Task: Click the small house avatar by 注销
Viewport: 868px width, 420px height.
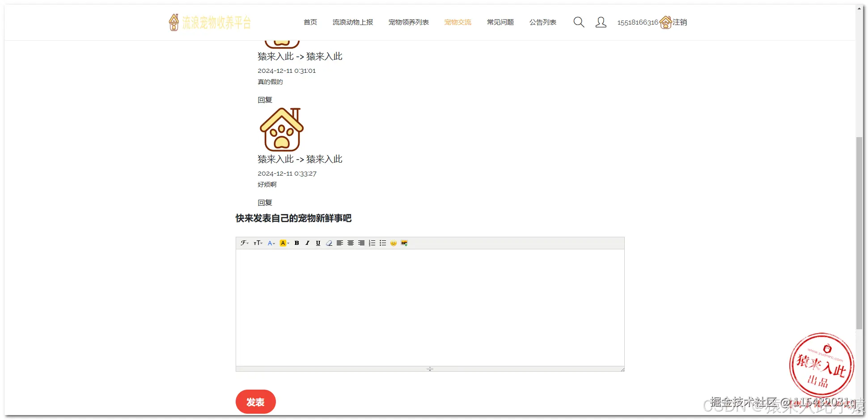Action: click(666, 22)
